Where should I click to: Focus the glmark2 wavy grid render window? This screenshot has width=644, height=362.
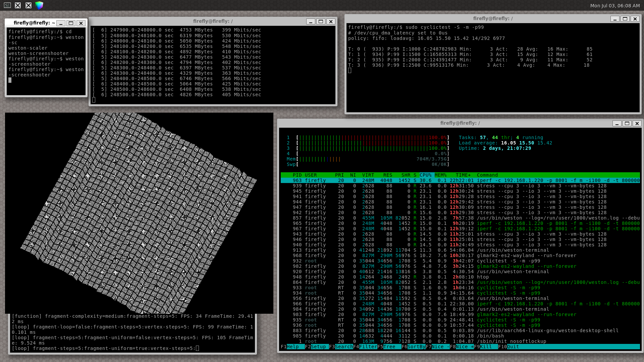139,213
